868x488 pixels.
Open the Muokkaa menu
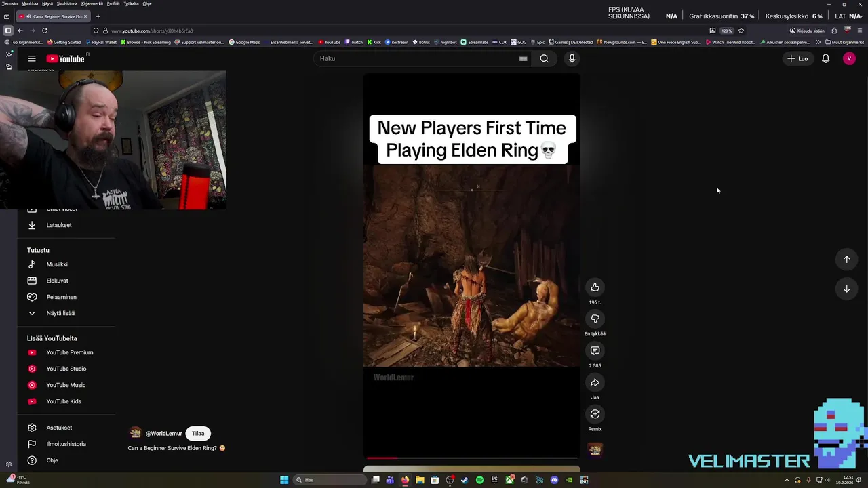pos(29,3)
